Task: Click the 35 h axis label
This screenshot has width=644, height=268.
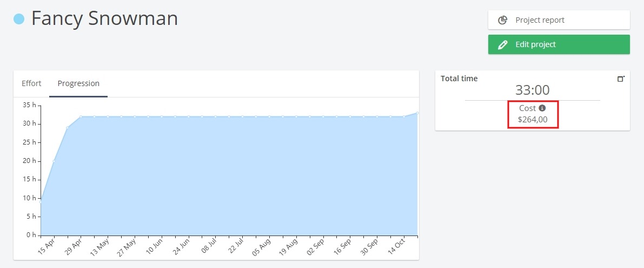Action: coord(29,105)
